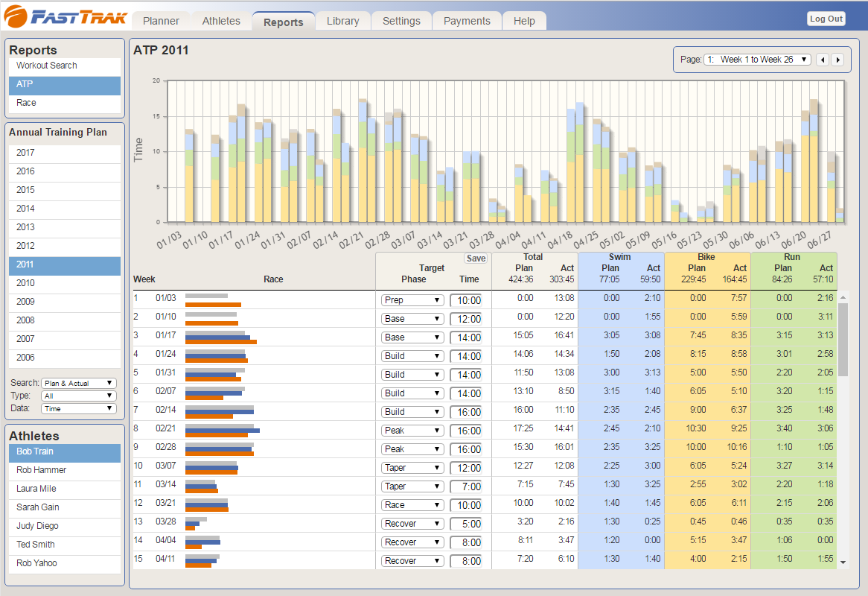Select athlete Laura Mile

click(x=42, y=489)
